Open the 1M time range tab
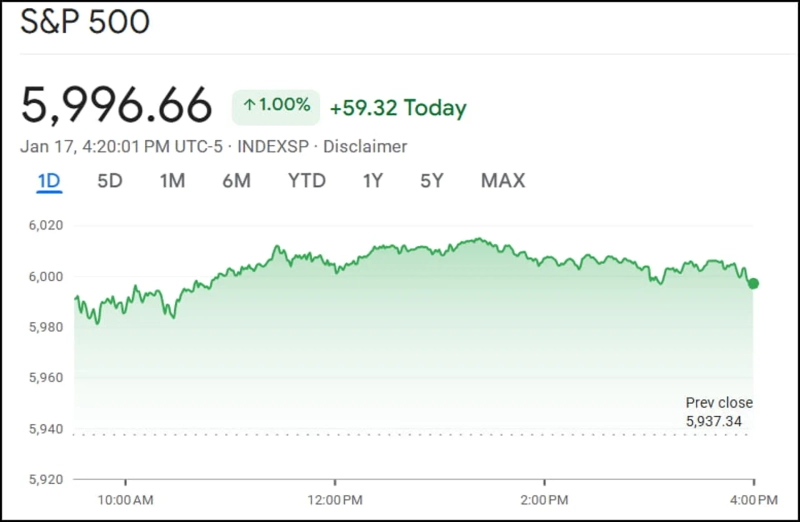Viewport: 800px width, 522px height. pyautogui.click(x=172, y=181)
